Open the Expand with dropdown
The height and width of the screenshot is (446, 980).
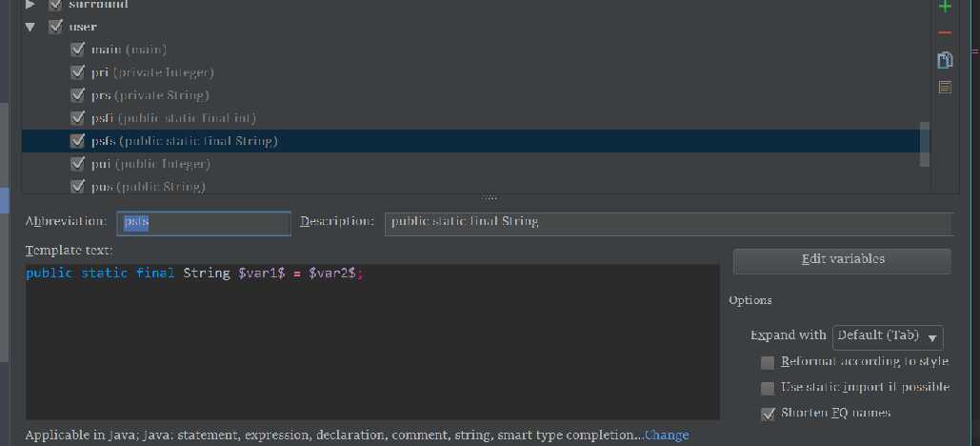tap(888, 336)
